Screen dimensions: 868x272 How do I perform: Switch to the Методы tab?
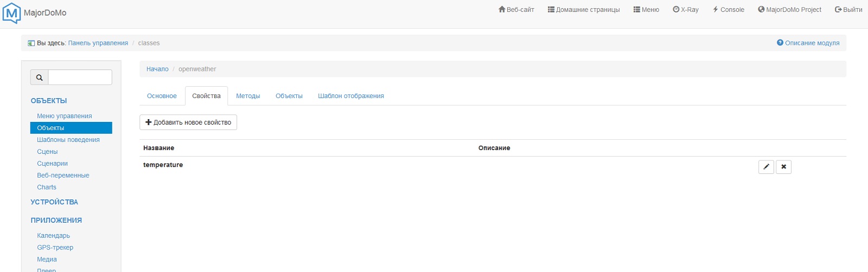[248, 96]
